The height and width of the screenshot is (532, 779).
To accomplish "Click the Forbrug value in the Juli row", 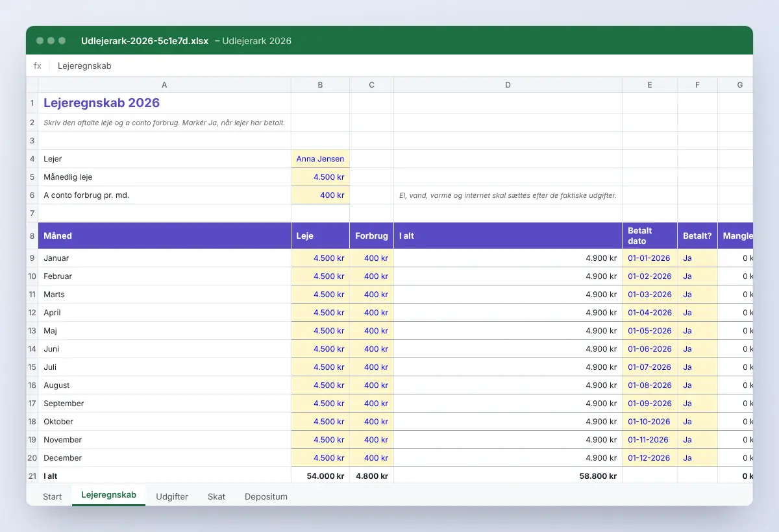I will [371, 367].
